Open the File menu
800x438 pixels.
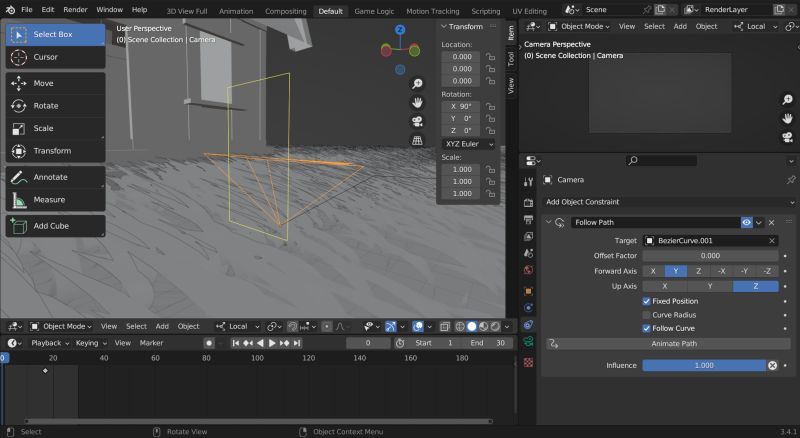[27, 10]
